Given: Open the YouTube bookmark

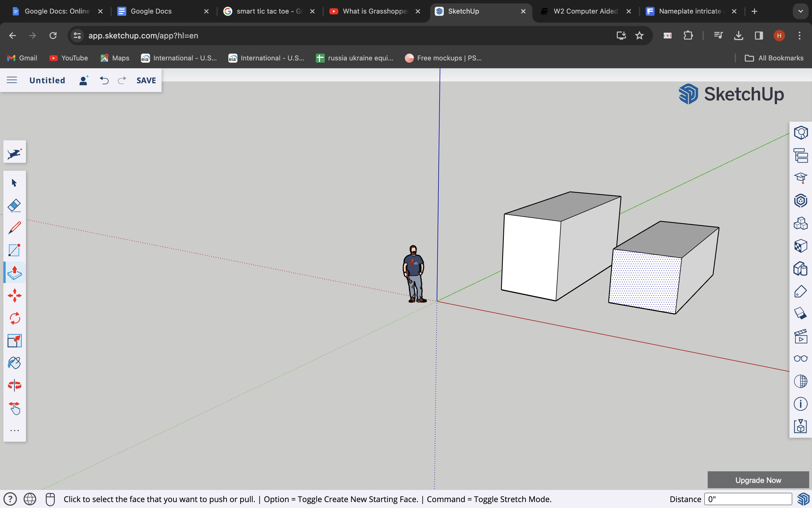Looking at the screenshot, I should tap(69, 58).
